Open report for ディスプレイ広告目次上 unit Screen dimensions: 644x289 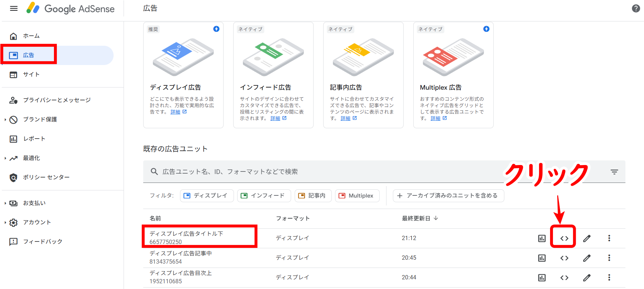(542, 278)
